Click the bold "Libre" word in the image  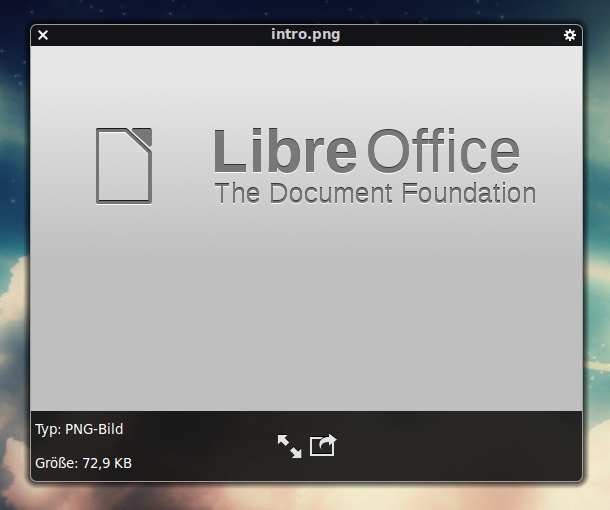(285, 151)
